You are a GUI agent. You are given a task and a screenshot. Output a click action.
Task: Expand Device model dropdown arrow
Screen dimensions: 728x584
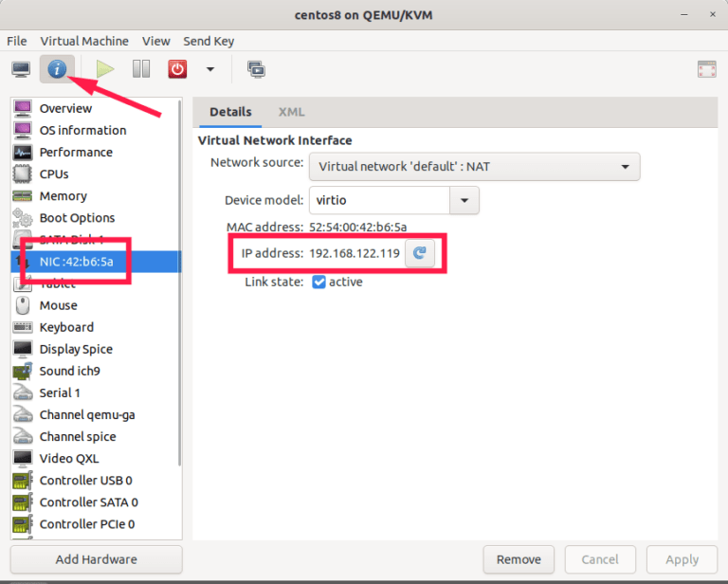coord(464,200)
